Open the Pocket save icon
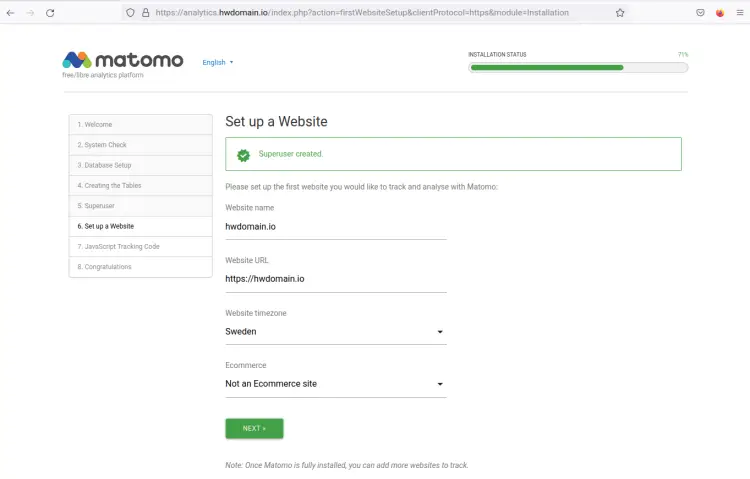750x479 pixels. [x=700, y=13]
